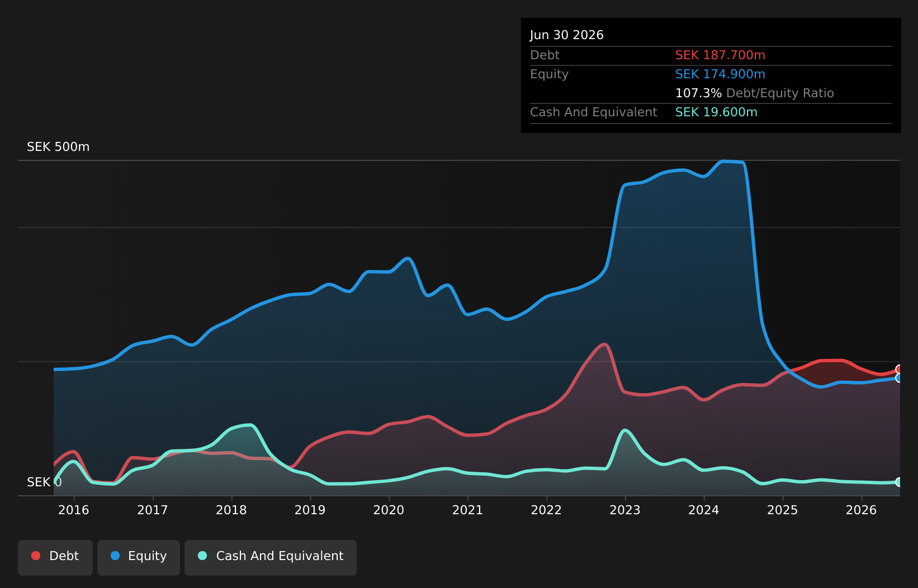
Task: Click the 107.3% Debt/Equity Ratio text
Action: pyautogui.click(x=755, y=93)
